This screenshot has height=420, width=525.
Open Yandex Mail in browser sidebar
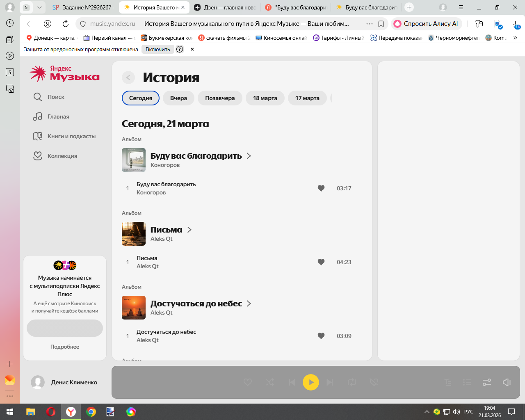[x=10, y=380]
